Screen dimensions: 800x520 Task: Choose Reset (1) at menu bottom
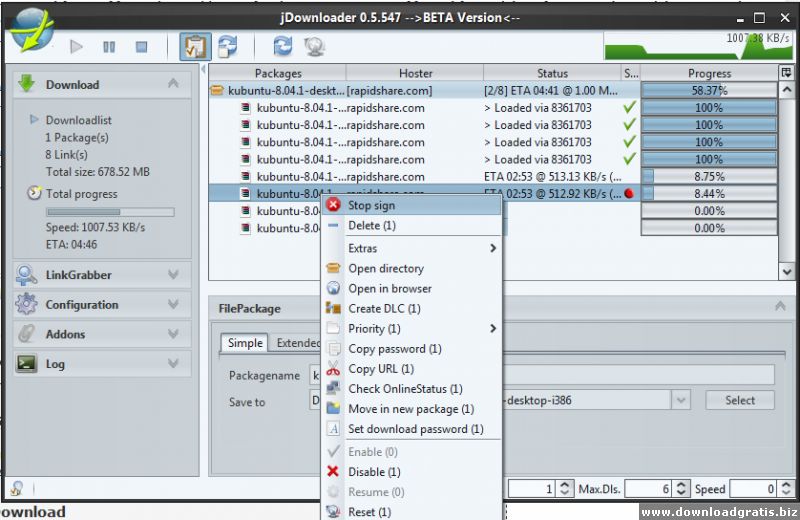click(411, 512)
